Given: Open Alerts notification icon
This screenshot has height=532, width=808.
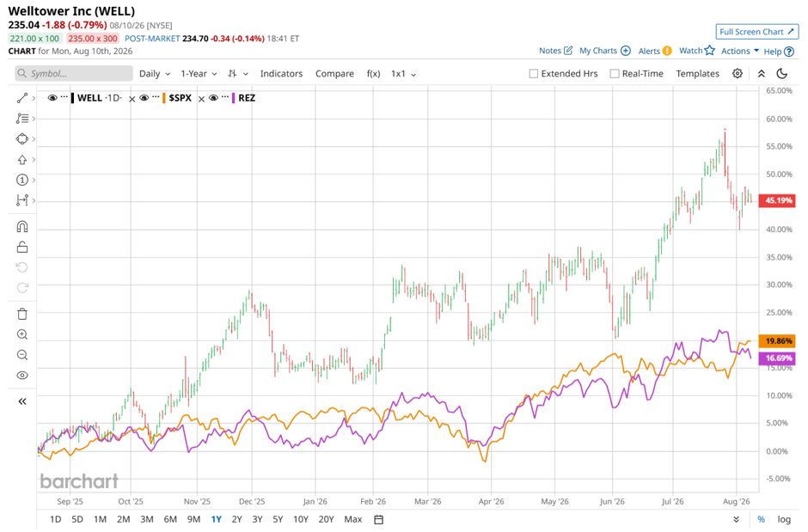Looking at the screenshot, I should click(667, 51).
